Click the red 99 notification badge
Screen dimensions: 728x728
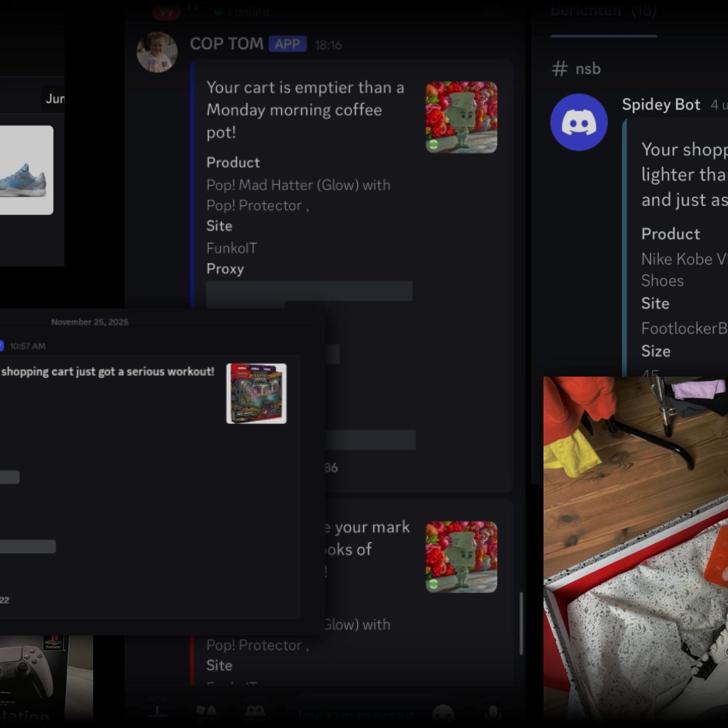(x=166, y=11)
